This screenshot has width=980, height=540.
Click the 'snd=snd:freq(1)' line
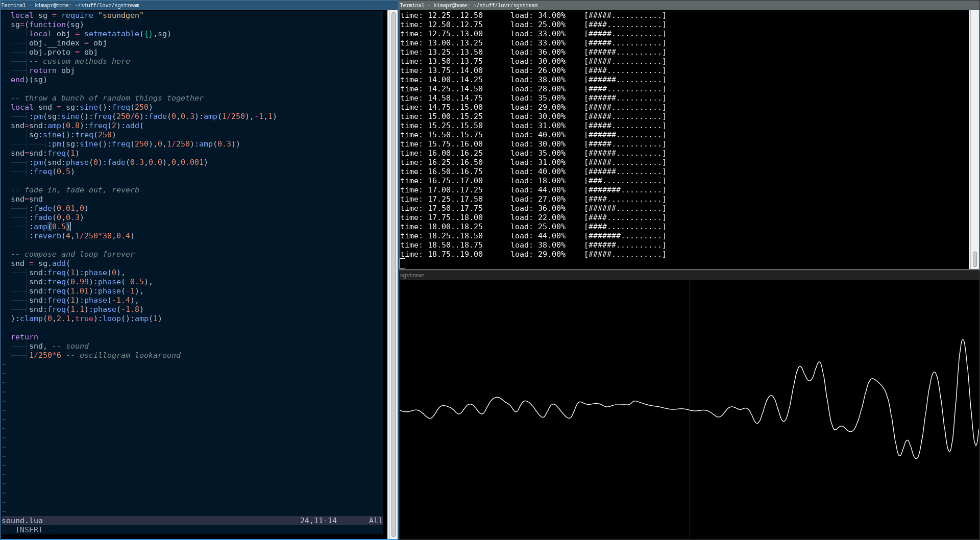pos(45,153)
